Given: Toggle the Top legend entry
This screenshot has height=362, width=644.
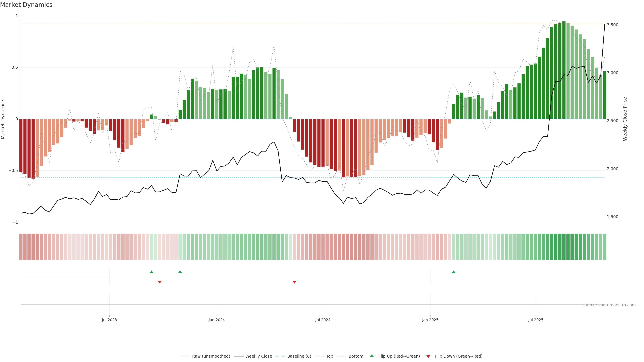Looking at the screenshot, I should pos(330,356).
